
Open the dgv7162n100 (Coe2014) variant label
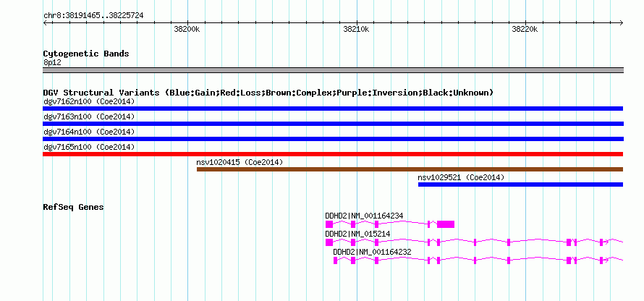coord(89,101)
